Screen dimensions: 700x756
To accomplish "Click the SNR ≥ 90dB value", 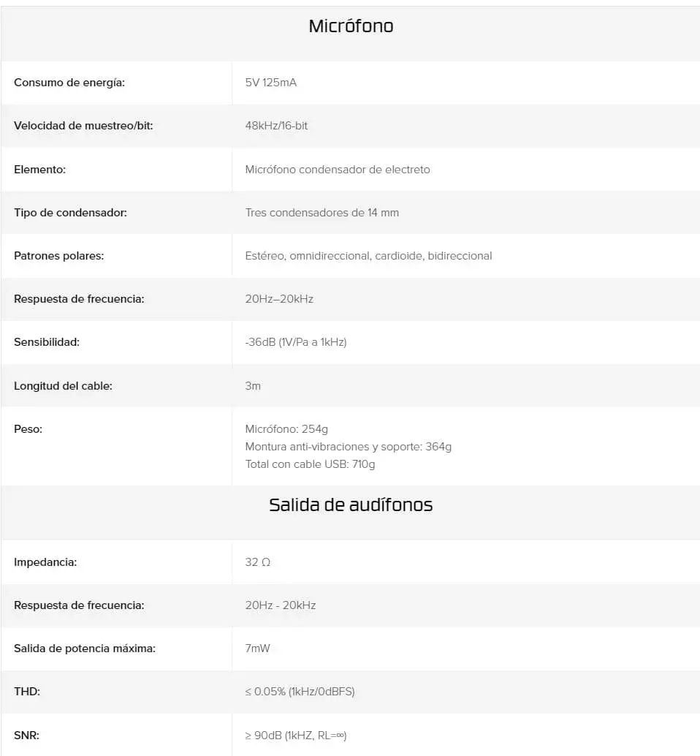I will pos(296,736).
